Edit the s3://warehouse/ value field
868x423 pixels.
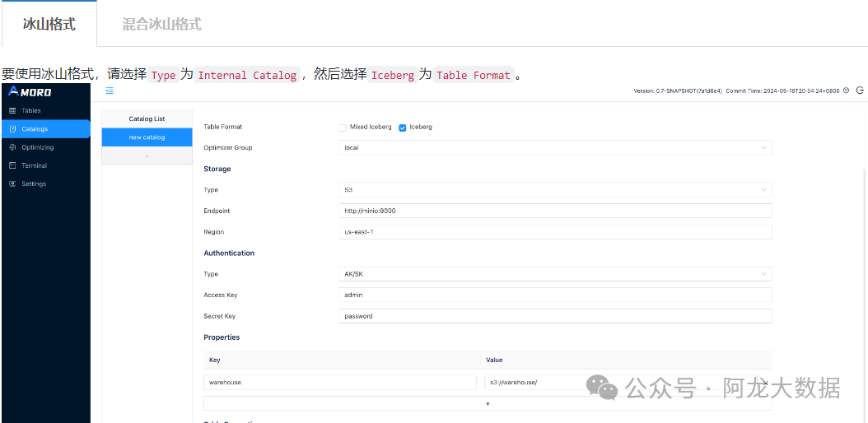[x=620, y=382]
